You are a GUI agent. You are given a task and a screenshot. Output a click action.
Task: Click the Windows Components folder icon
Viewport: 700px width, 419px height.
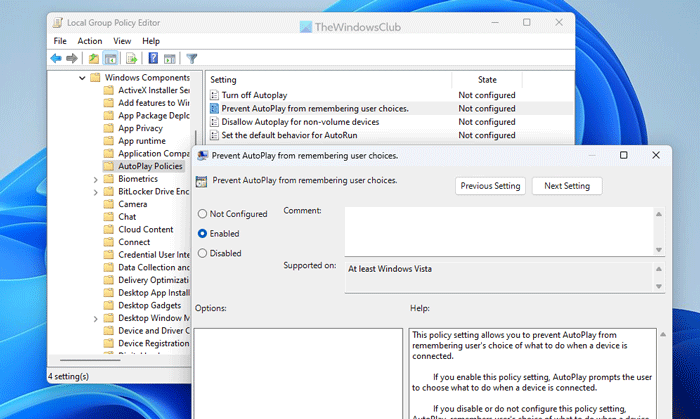tap(95, 77)
